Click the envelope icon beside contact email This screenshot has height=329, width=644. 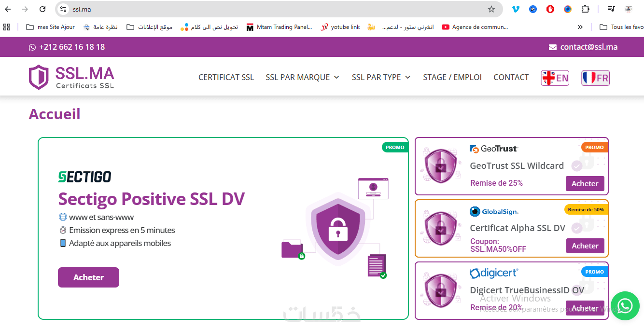553,47
